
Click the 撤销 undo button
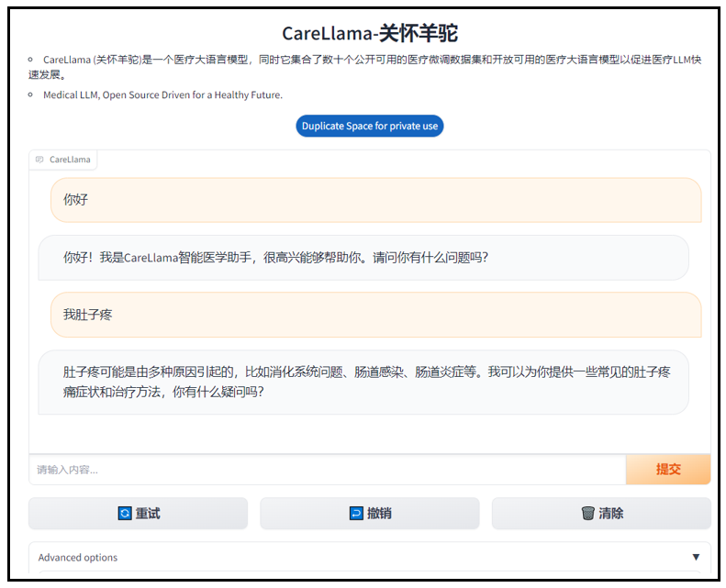pyautogui.click(x=370, y=513)
